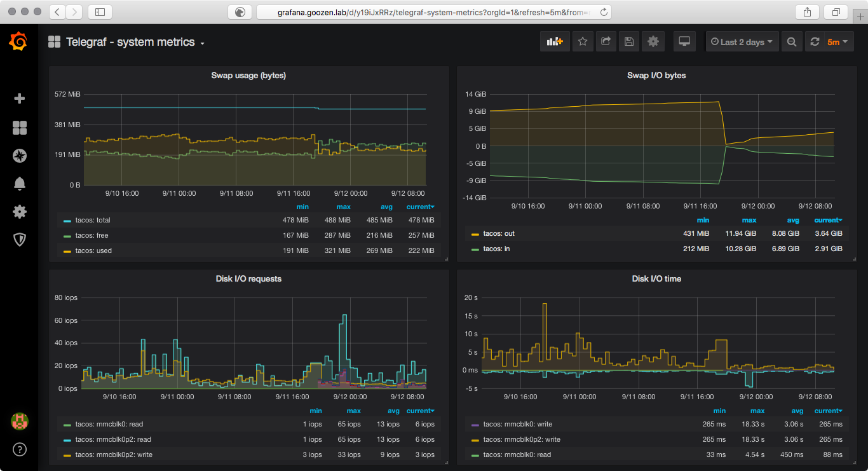Toggle tacos: used series in legend
The width and height of the screenshot is (868, 471).
(93, 250)
